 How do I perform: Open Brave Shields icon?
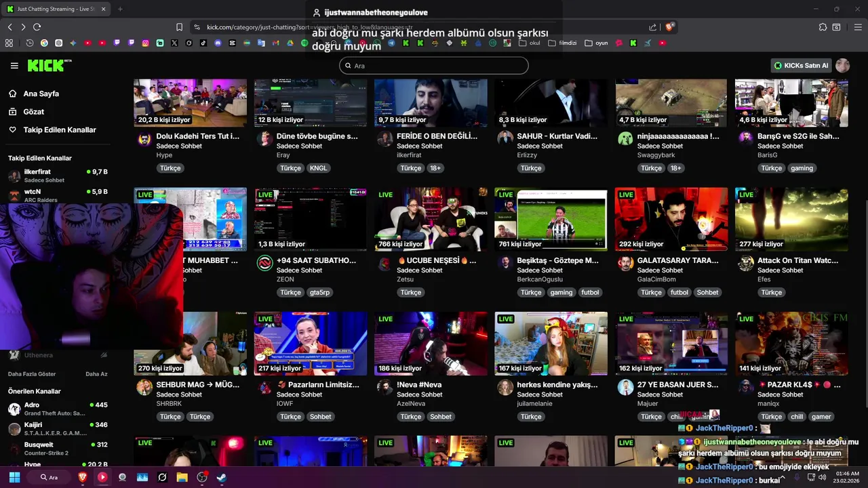coord(670,27)
